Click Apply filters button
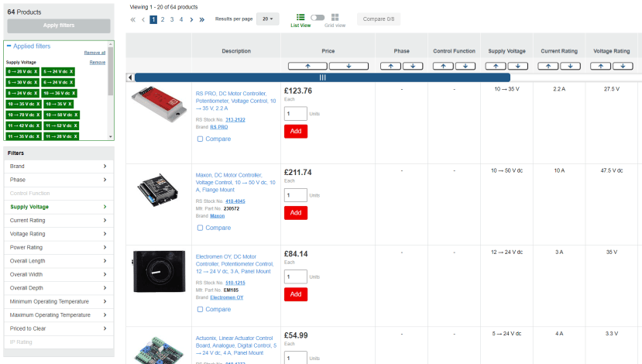This screenshot has width=642, height=364. click(x=59, y=26)
